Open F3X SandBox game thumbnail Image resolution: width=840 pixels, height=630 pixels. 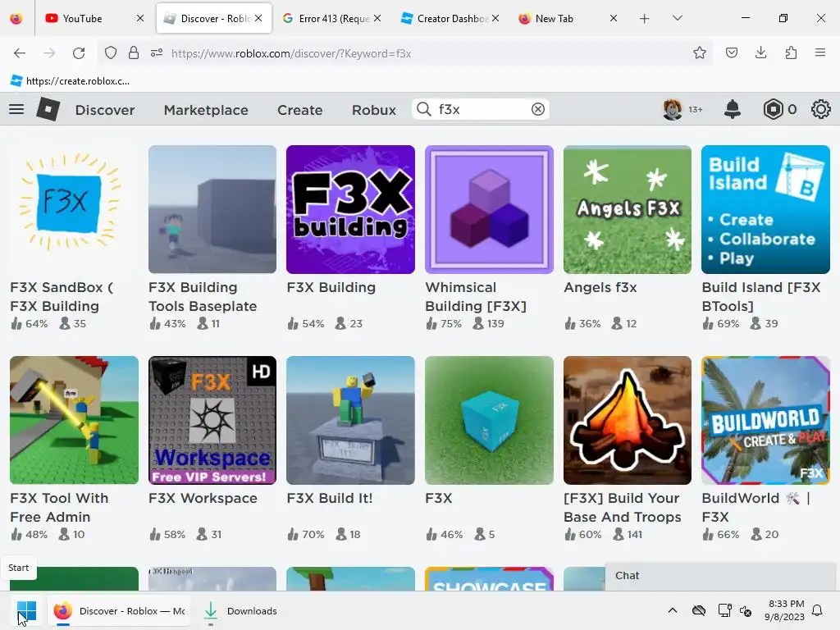(x=74, y=209)
